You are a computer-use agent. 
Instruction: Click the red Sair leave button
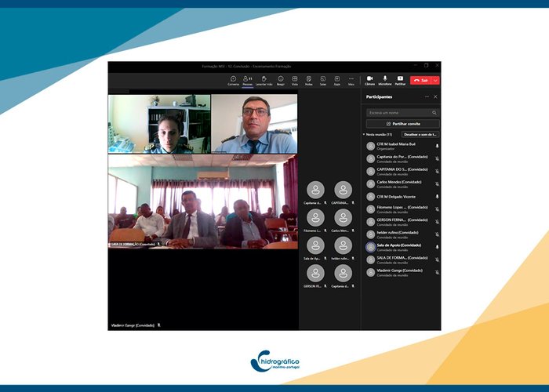click(x=420, y=80)
